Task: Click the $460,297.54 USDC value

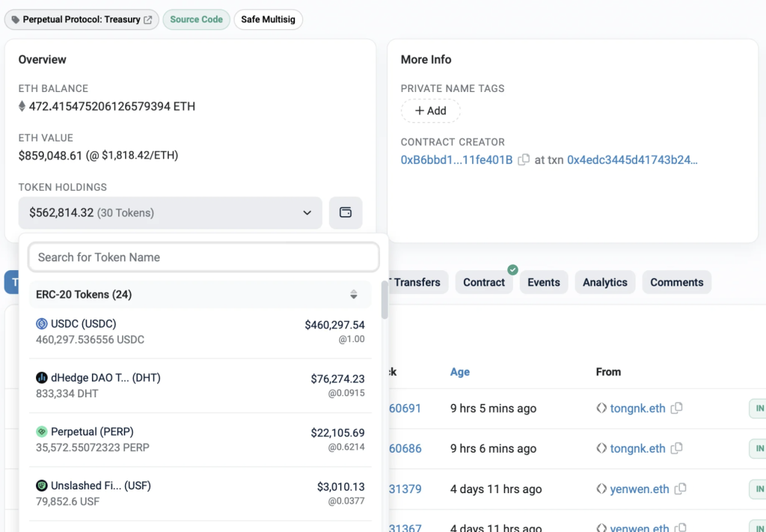Action: click(x=334, y=325)
